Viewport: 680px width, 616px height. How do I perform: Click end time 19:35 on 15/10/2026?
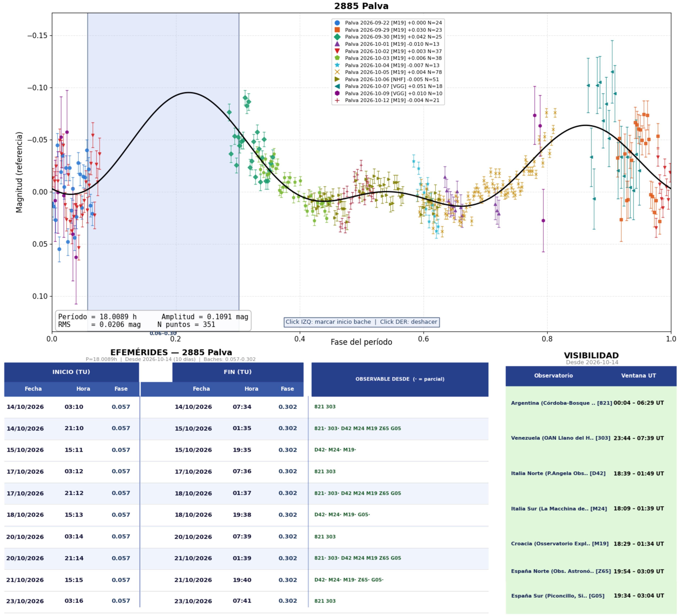coord(242,450)
